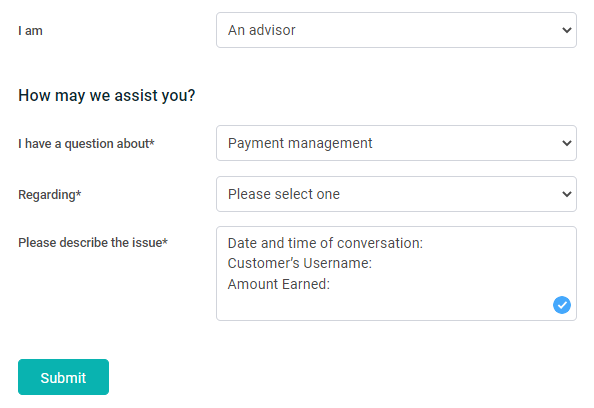Click the 'Please select one' placeholder text
The height and width of the screenshot is (408, 594).
[284, 194]
